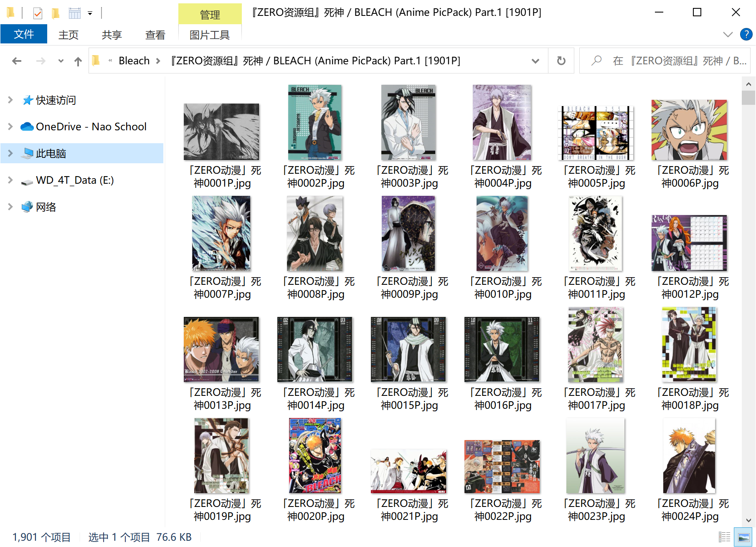Select 网络 in navigation pane

click(x=46, y=207)
